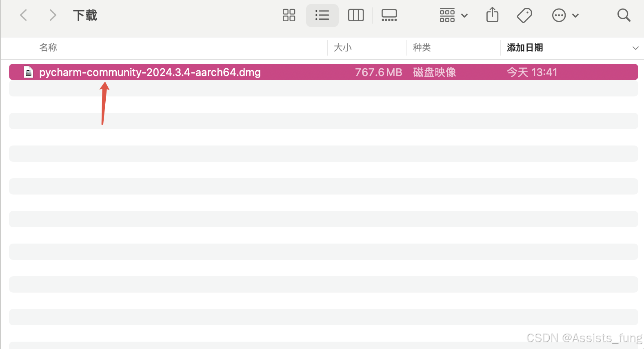Click the 今天 13:41 date value
Image resolution: width=644 pixels, height=349 pixels.
point(532,72)
